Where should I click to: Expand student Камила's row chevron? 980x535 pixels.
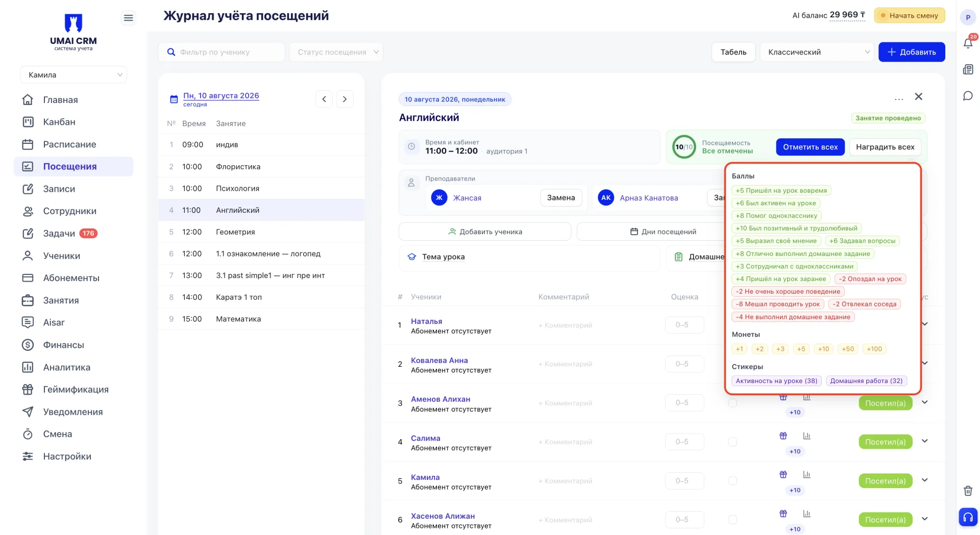pyautogui.click(x=924, y=480)
